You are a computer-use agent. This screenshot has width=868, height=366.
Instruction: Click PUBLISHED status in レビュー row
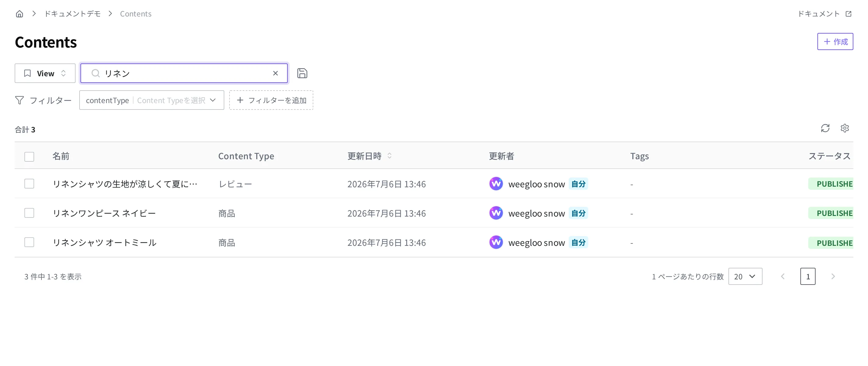pos(831,184)
